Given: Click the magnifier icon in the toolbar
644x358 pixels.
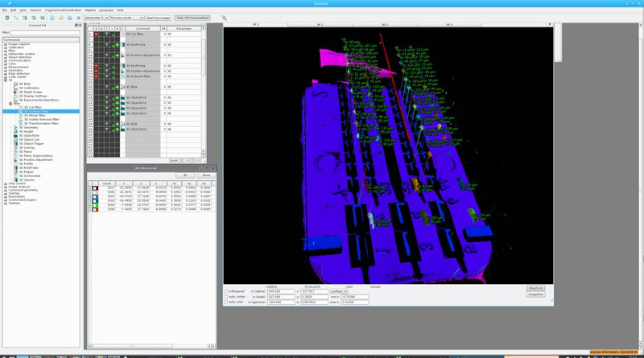Looking at the screenshot, I should point(225,18).
